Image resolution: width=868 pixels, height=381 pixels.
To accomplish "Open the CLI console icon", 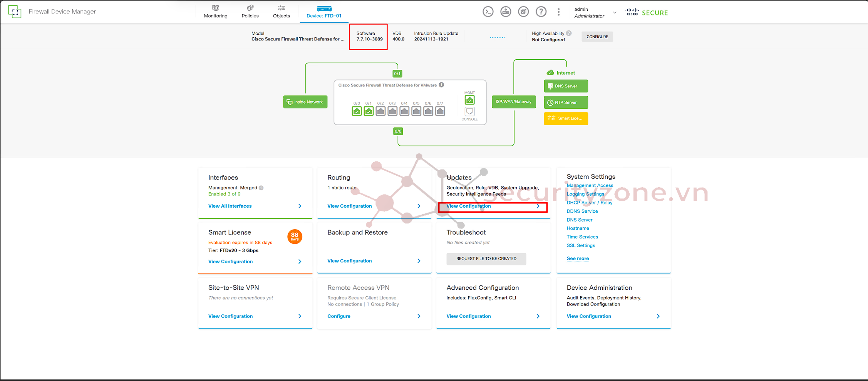I will [x=488, y=12].
